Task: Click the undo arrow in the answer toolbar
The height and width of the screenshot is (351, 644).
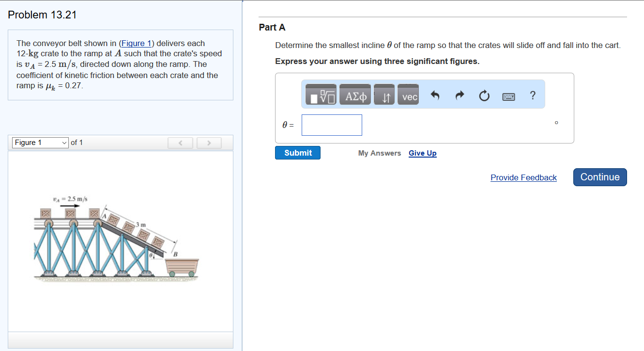Action: pos(435,96)
